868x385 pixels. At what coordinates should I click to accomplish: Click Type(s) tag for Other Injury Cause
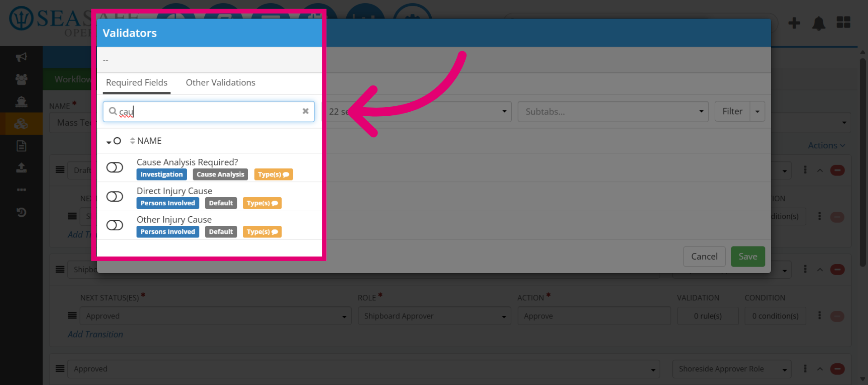tap(262, 232)
